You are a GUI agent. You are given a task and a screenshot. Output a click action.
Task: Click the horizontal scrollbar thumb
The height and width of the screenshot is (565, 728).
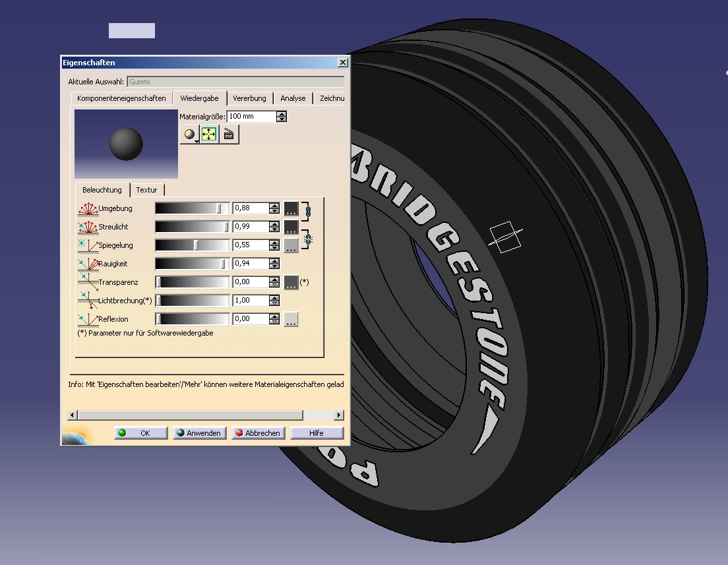pyautogui.click(x=191, y=415)
